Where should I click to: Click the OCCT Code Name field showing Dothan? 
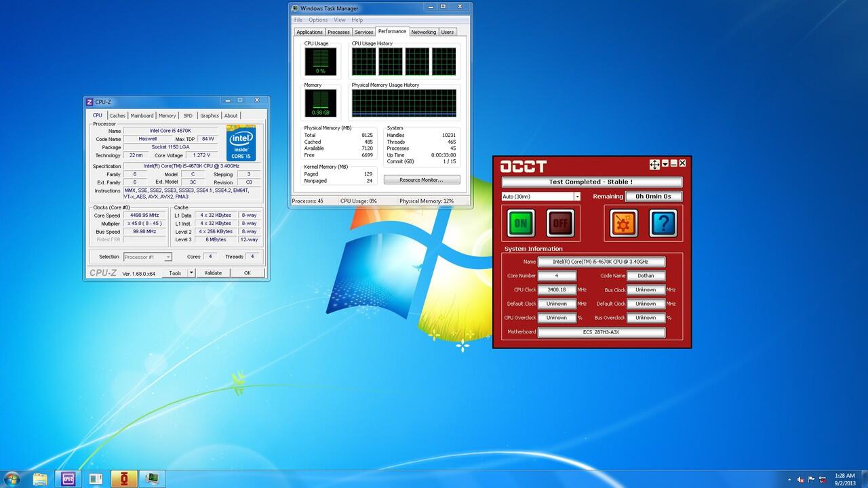646,276
